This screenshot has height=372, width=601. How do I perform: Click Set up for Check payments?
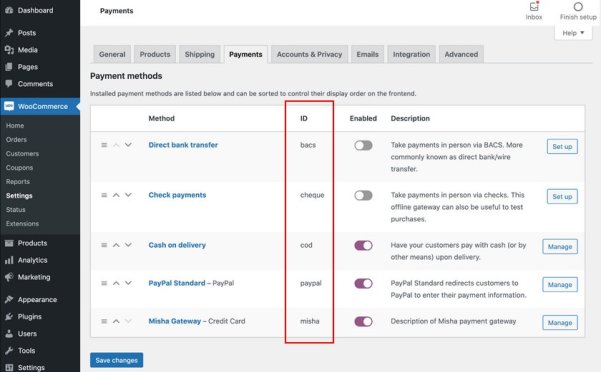point(562,197)
